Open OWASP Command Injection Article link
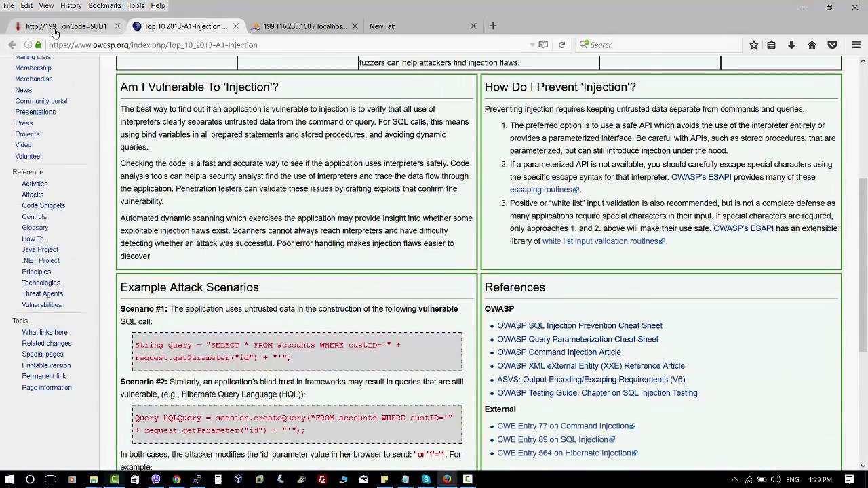 click(559, 352)
